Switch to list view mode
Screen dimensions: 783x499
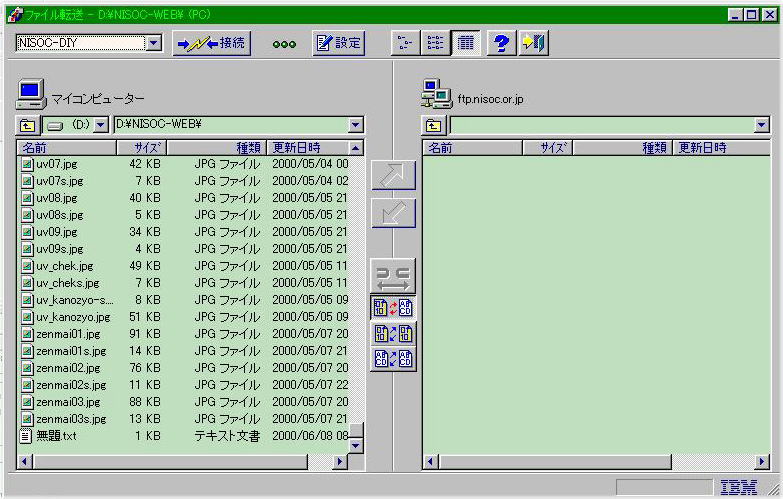point(435,43)
